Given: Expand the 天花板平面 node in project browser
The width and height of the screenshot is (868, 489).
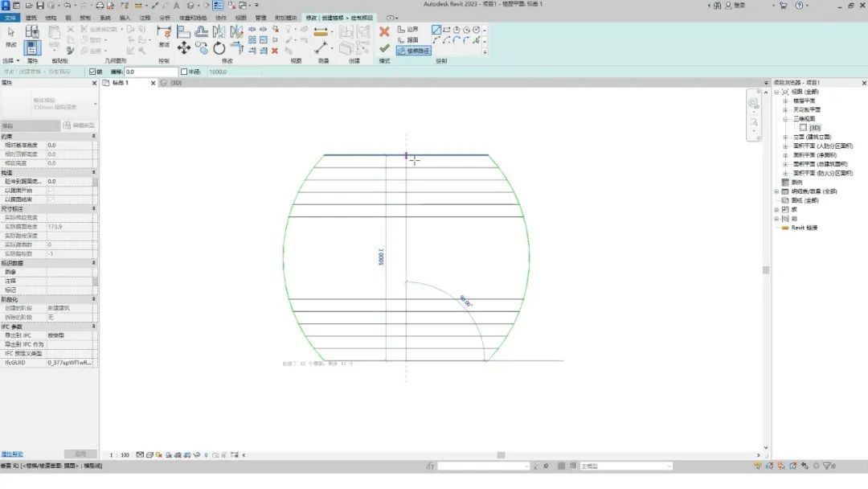Looking at the screenshot, I should [x=785, y=109].
